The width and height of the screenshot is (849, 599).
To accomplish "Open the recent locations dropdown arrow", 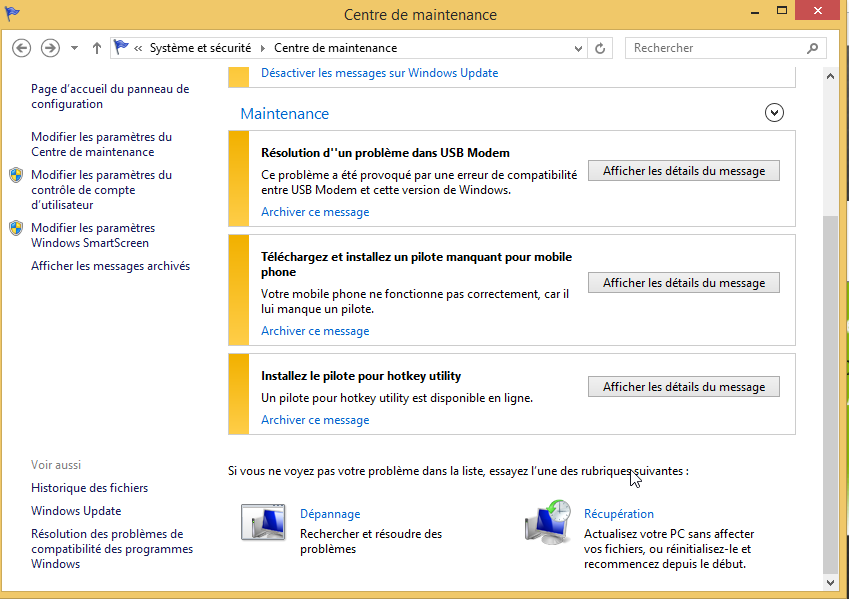I will click(x=74, y=48).
